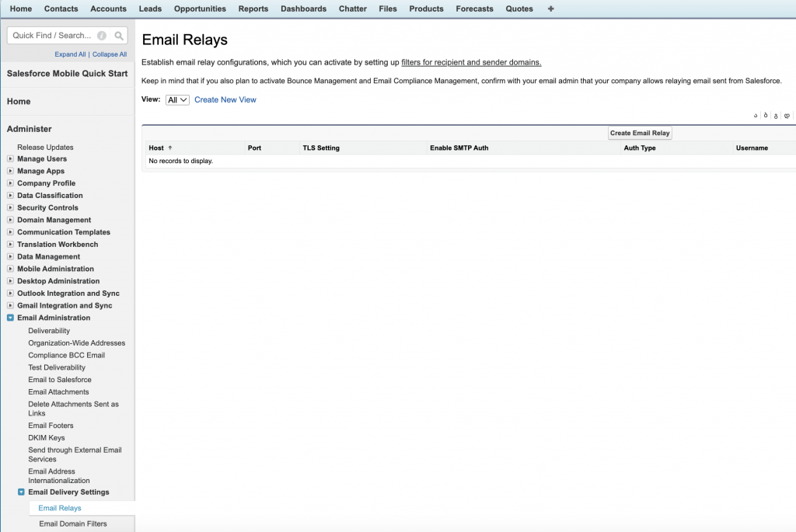Screen dimensions: 796x532
Task: Open Test Deliverability page
Action: (57, 367)
